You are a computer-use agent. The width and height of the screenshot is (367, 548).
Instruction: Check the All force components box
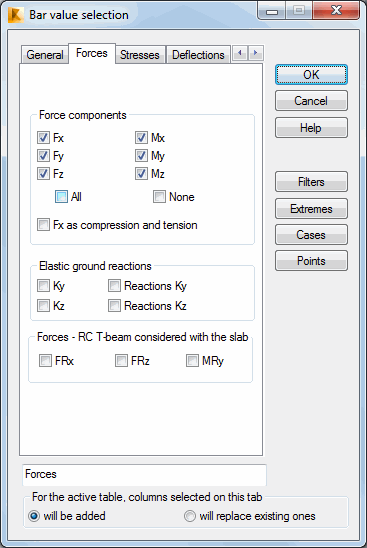[61, 197]
